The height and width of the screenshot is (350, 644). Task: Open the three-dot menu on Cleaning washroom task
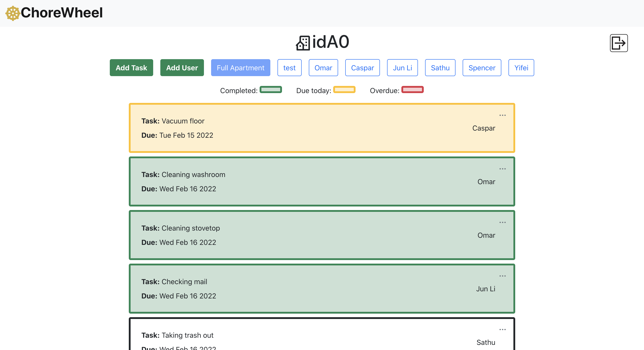point(502,169)
